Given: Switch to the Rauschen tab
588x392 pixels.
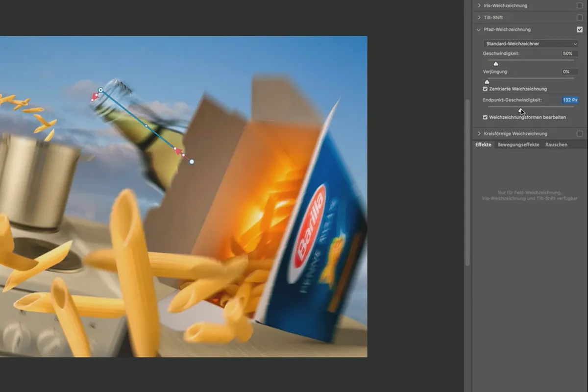Looking at the screenshot, I should tap(557, 145).
